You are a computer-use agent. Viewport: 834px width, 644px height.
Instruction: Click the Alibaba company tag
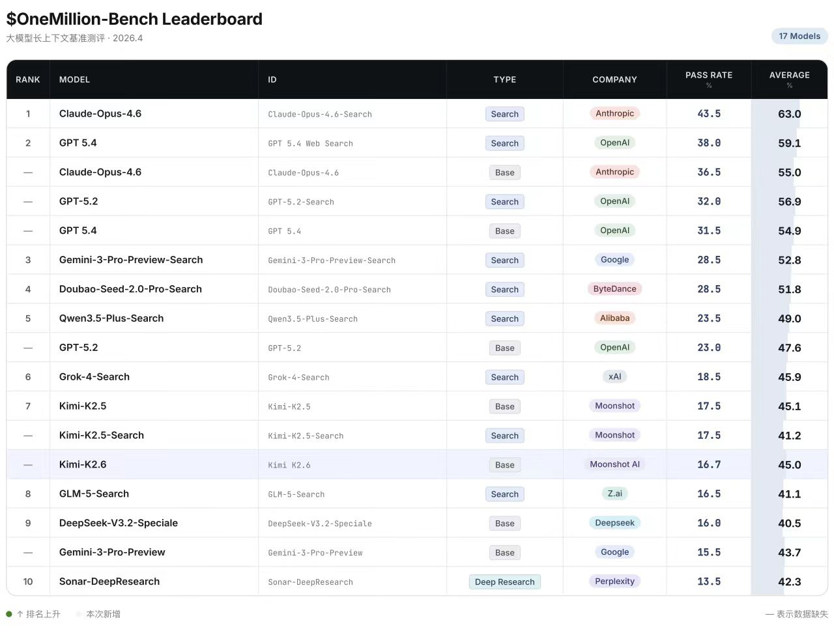pos(614,318)
